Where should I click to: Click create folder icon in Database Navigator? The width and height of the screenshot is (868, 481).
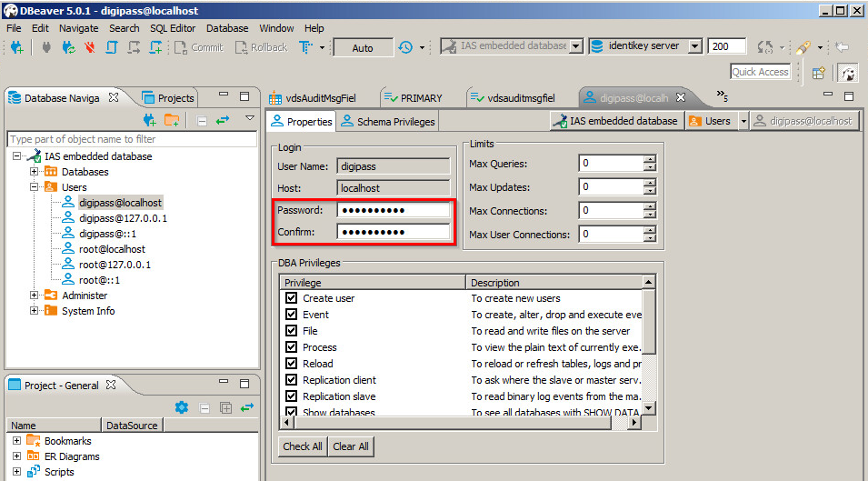[x=172, y=119]
